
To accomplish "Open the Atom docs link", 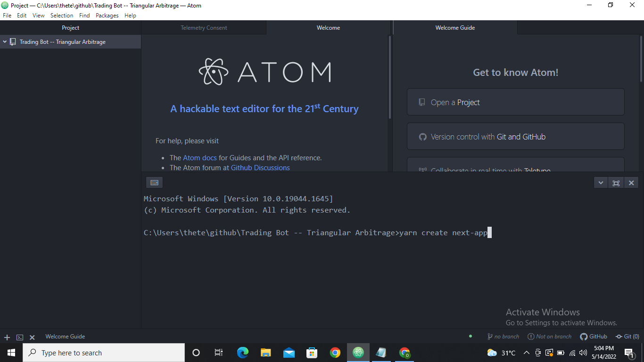I will [200, 158].
